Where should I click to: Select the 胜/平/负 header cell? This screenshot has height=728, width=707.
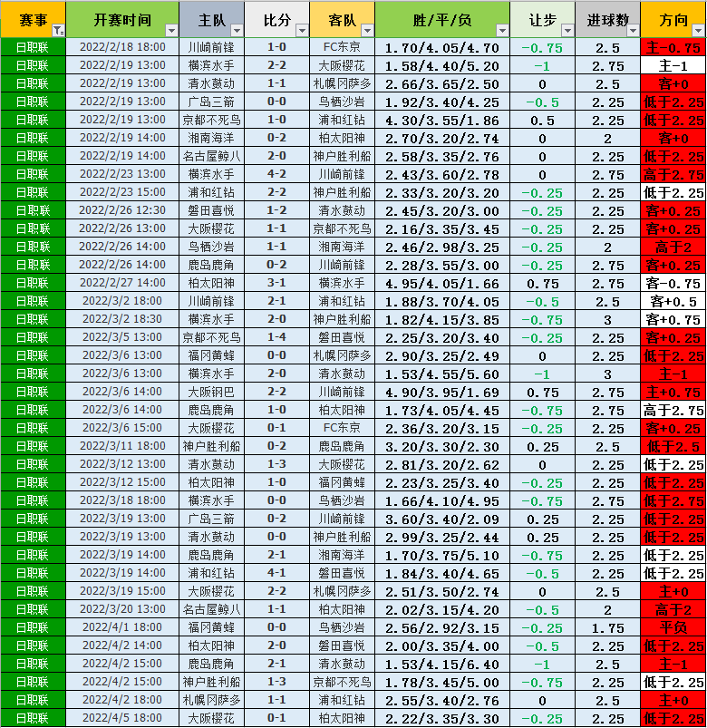[x=442, y=20]
